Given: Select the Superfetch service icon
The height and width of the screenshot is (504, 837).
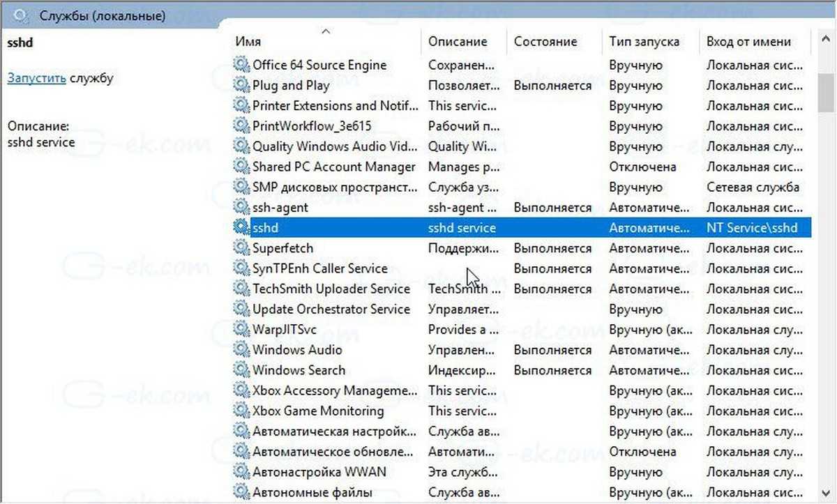Looking at the screenshot, I should pos(241,248).
